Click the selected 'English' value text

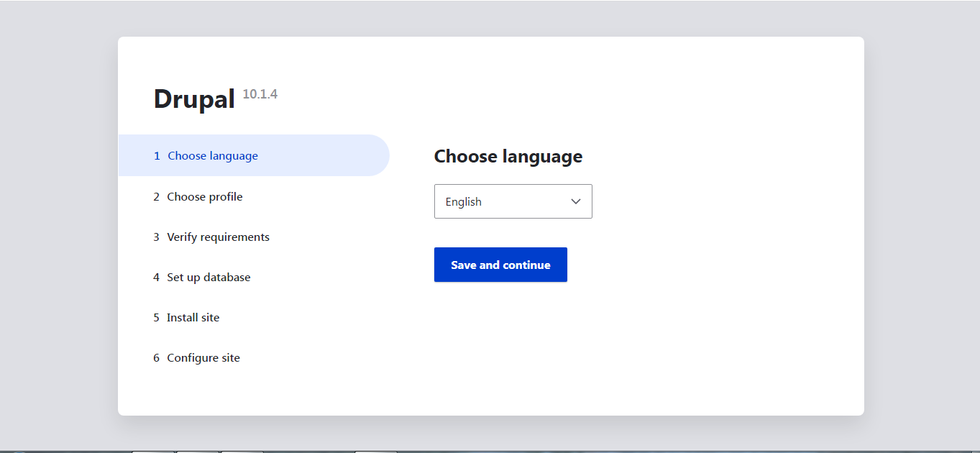pyautogui.click(x=464, y=202)
